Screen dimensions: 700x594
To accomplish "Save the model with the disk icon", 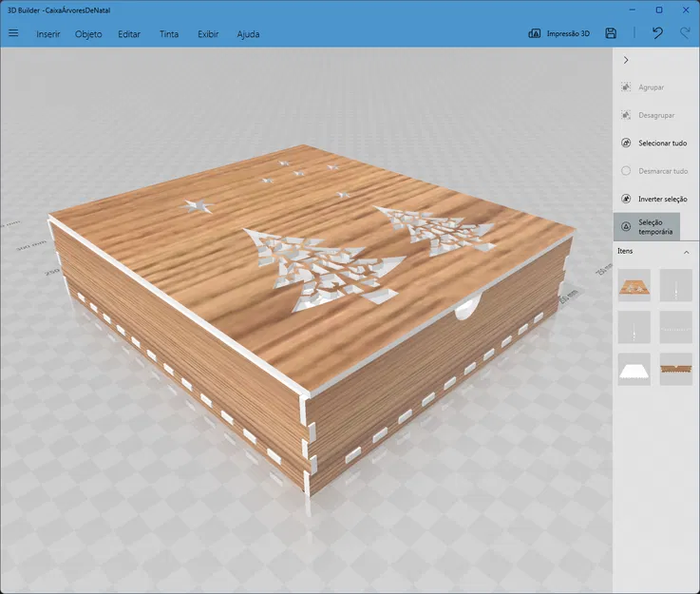I will (611, 33).
